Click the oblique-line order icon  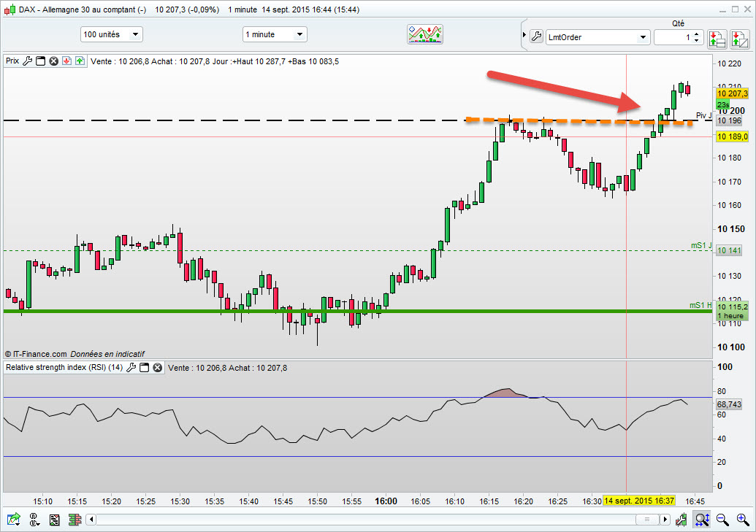pos(739,39)
